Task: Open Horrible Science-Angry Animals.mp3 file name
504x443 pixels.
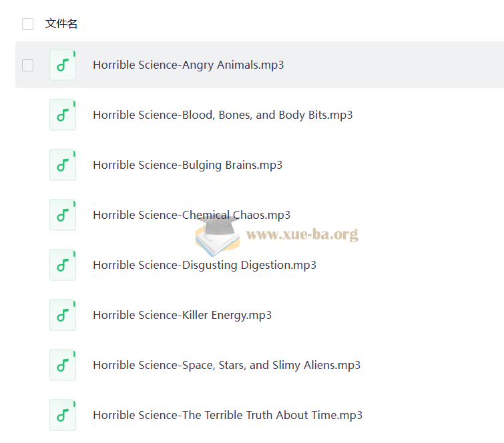Action: (188, 65)
